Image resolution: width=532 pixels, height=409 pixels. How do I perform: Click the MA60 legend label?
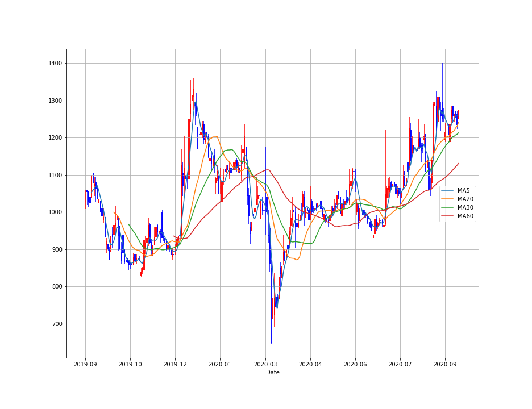[x=465, y=216]
